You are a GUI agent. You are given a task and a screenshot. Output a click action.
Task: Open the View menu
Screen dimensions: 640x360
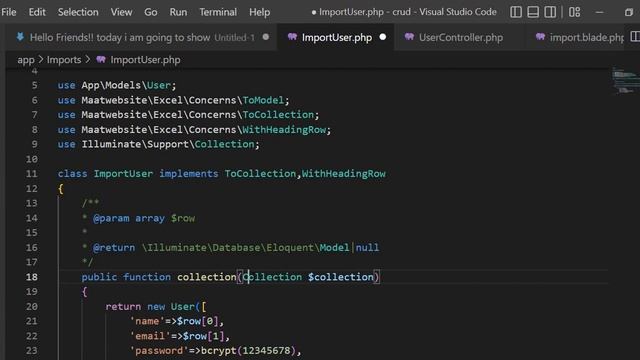pos(121,12)
